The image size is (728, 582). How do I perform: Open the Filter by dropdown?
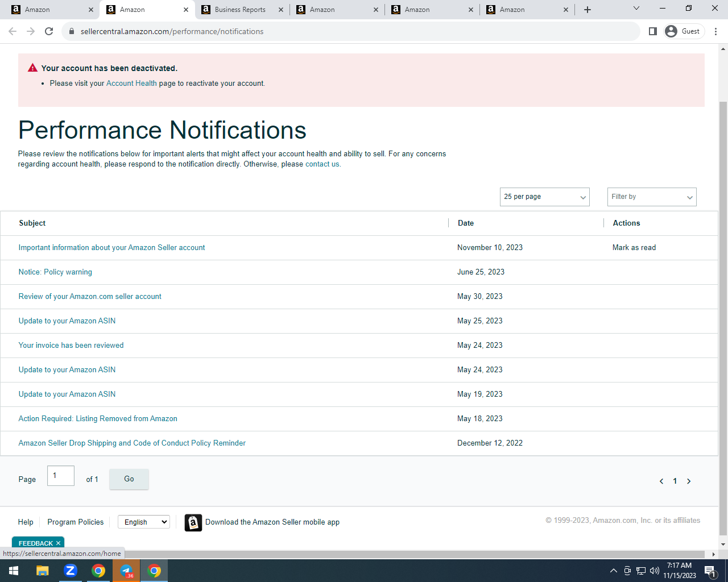[652, 197]
